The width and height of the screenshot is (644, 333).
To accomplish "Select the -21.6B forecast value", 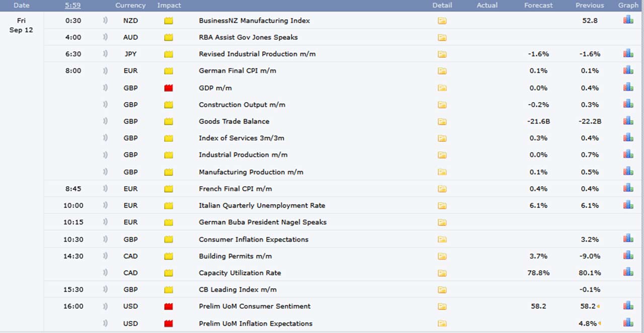I will pos(538,121).
